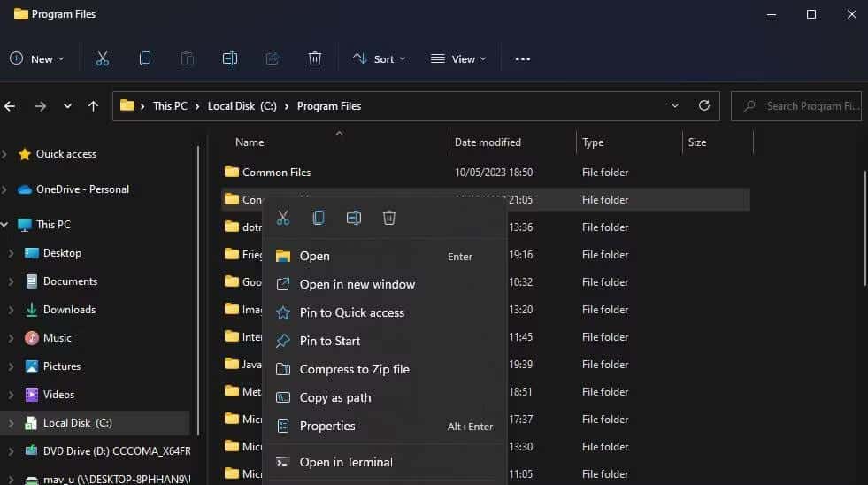This screenshot has height=485, width=868.
Task: Select Pin to Quick access
Action: pyautogui.click(x=385, y=312)
